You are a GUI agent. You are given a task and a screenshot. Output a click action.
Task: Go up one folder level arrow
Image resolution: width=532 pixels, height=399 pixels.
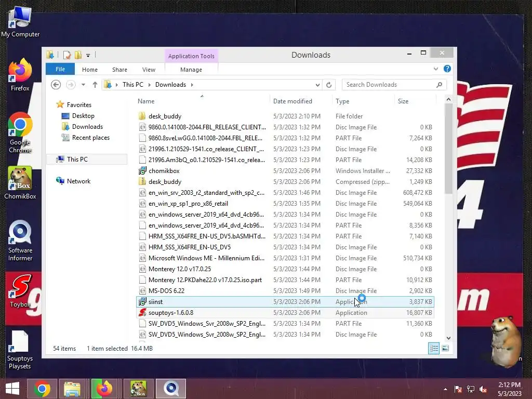click(95, 85)
